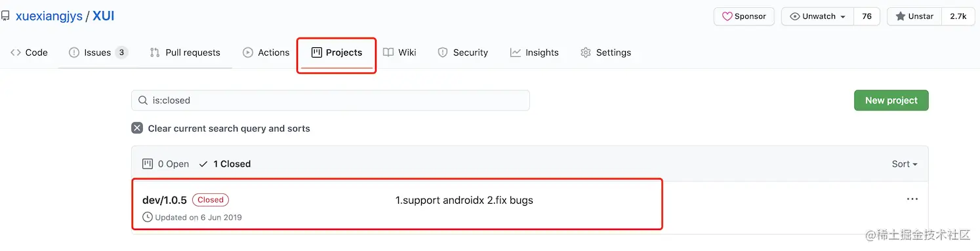The height and width of the screenshot is (251, 980).
Task: Select the 1 Closed projects filter
Action: pyautogui.click(x=225, y=164)
